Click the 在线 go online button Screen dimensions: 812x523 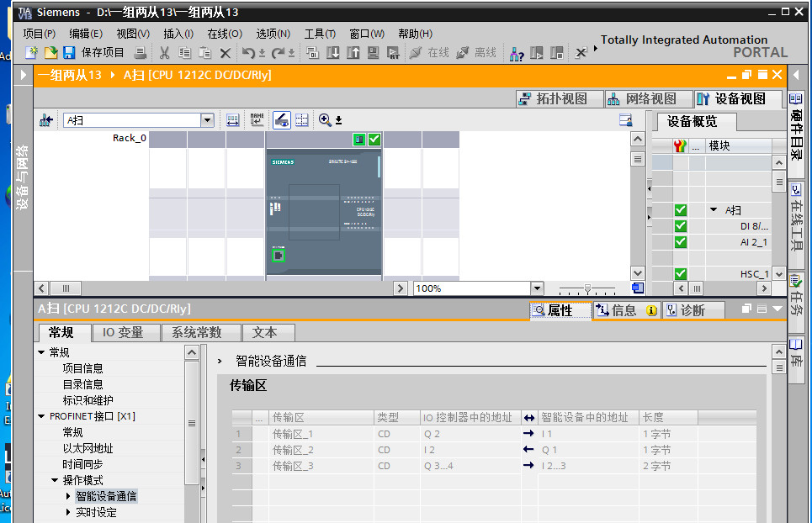click(429, 52)
